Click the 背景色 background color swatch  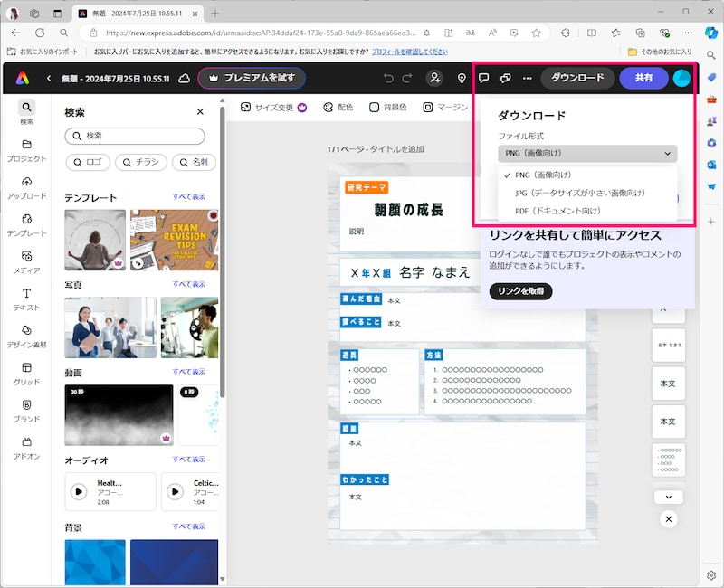(x=373, y=107)
